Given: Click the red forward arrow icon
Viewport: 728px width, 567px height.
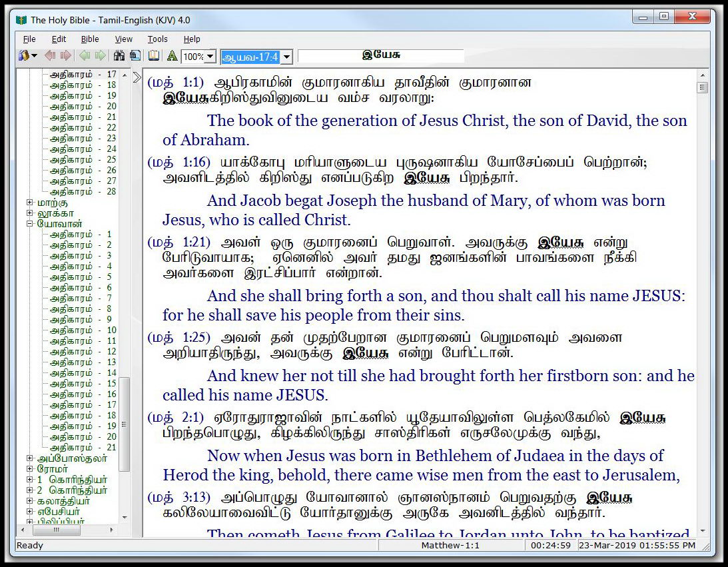Looking at the screenshot, I should point(66,56).
